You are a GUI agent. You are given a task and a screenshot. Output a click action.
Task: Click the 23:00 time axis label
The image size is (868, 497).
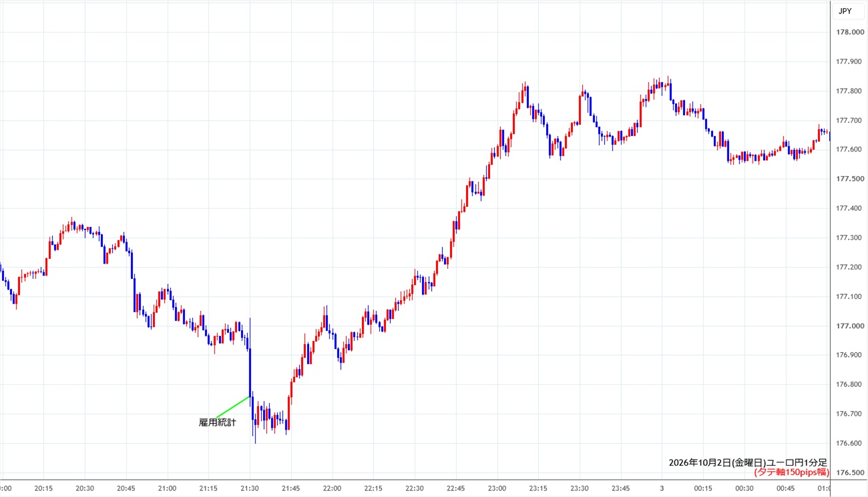(x=497, y=488)
